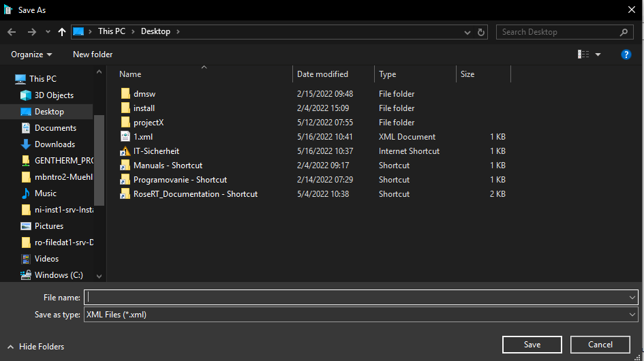Select the 1.xml file icon

pos(125,137)
